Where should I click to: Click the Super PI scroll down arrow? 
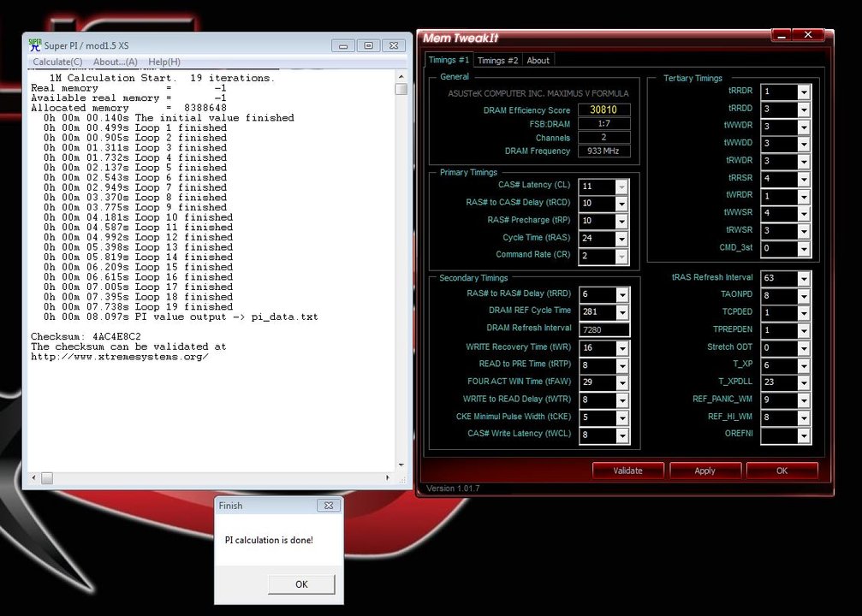tap(401, 465)
